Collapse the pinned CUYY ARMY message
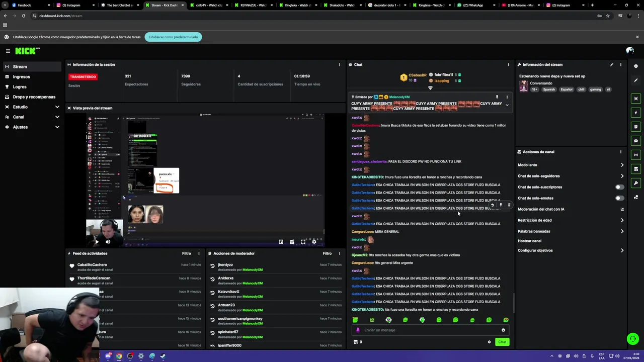This screenshot has width=644, height=362. pos(507,105)
